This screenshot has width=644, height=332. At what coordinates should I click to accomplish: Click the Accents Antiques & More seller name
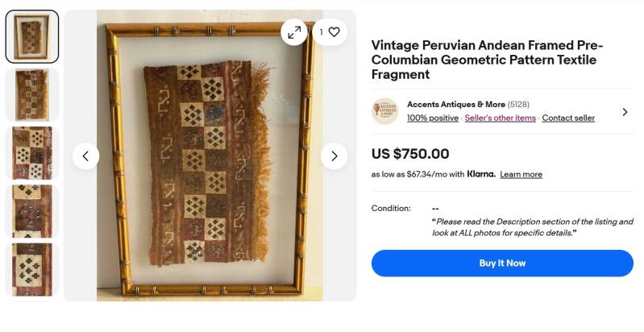point(455,104)
